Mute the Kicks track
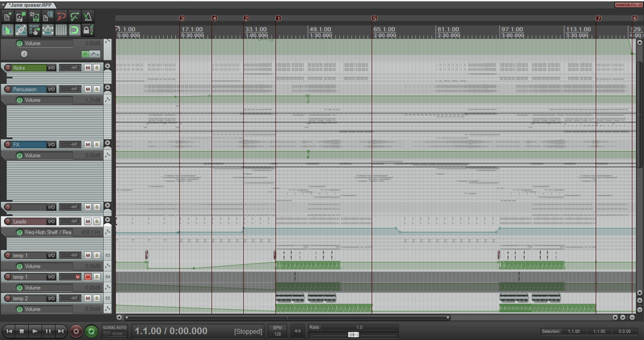The image size is (644, 340). coord(88,68)
